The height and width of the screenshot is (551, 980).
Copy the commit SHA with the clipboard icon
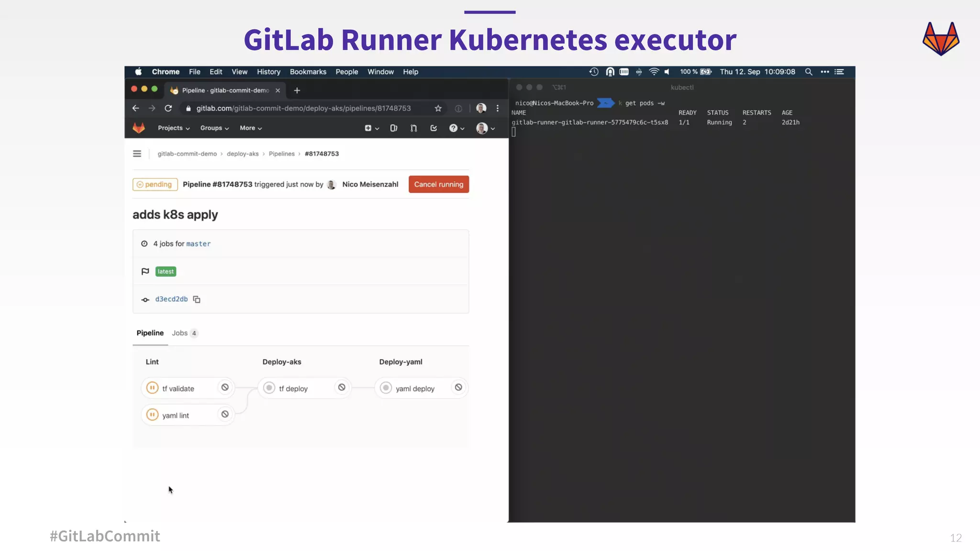(x=197, y=299)
